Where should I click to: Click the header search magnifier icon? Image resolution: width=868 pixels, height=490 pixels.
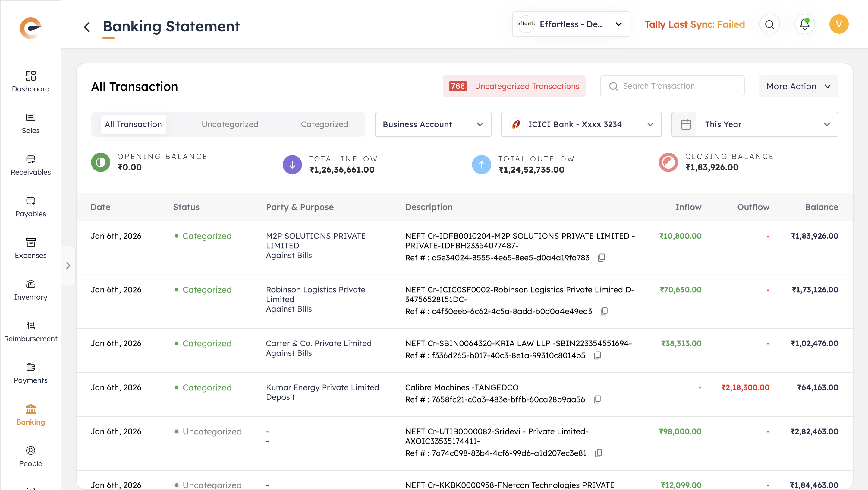pos(769,24)
